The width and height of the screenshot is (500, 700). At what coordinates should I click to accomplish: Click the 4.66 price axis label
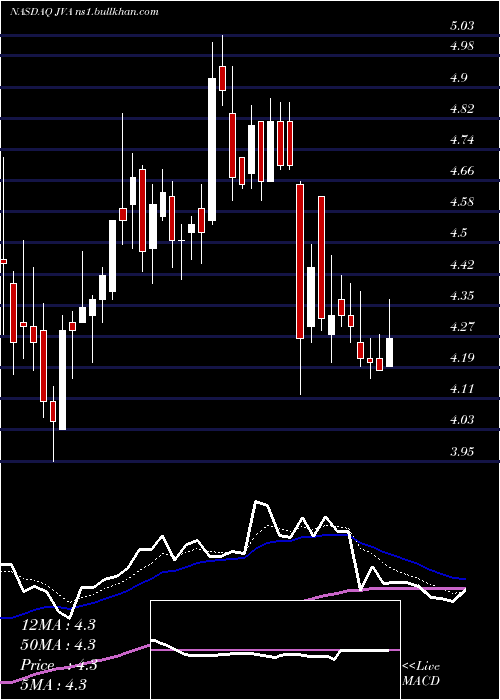point(462,171)
